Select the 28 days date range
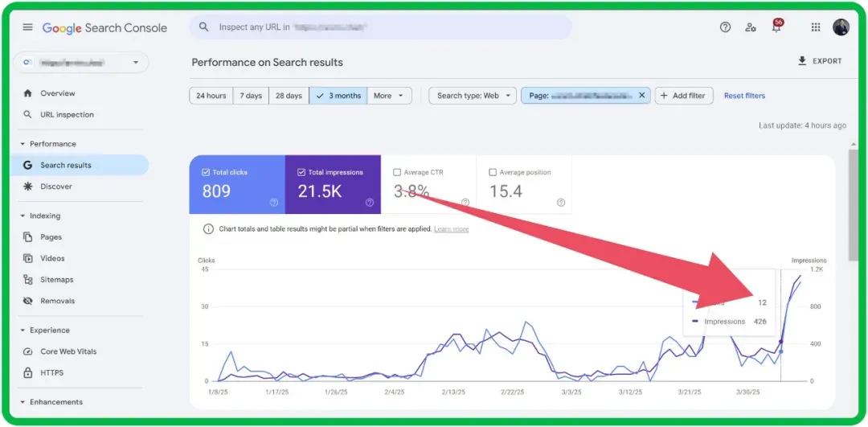 (289, 96)
